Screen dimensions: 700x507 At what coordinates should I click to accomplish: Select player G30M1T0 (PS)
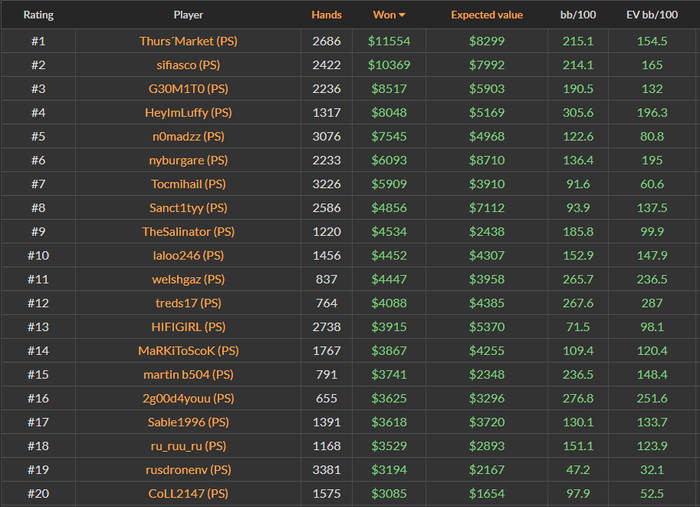[188, 89]
